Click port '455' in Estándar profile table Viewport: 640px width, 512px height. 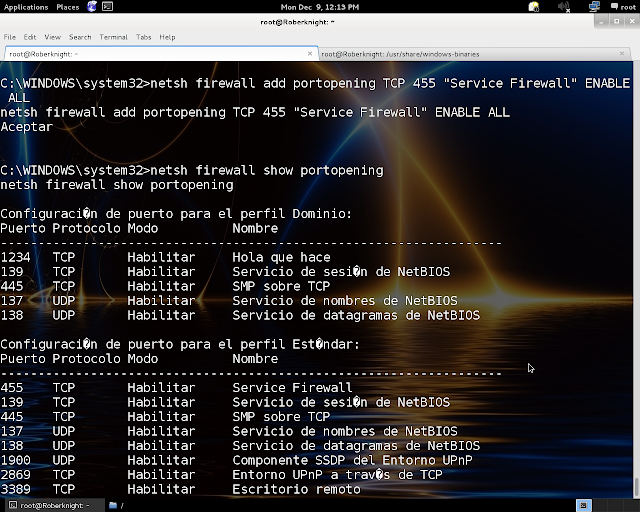12,387
